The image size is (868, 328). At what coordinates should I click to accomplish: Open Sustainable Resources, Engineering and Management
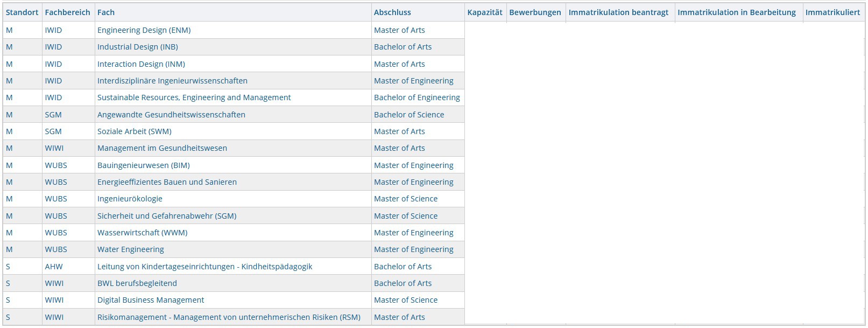point(194,97)
